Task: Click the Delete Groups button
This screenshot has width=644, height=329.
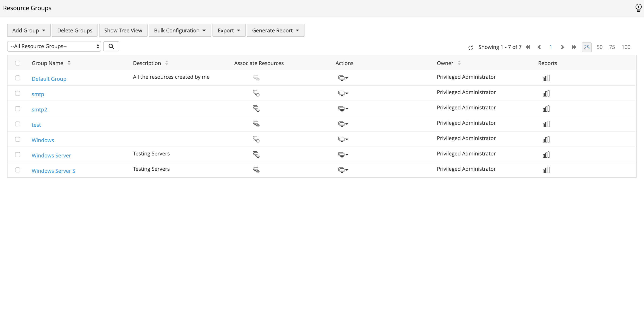Action: 75,30
